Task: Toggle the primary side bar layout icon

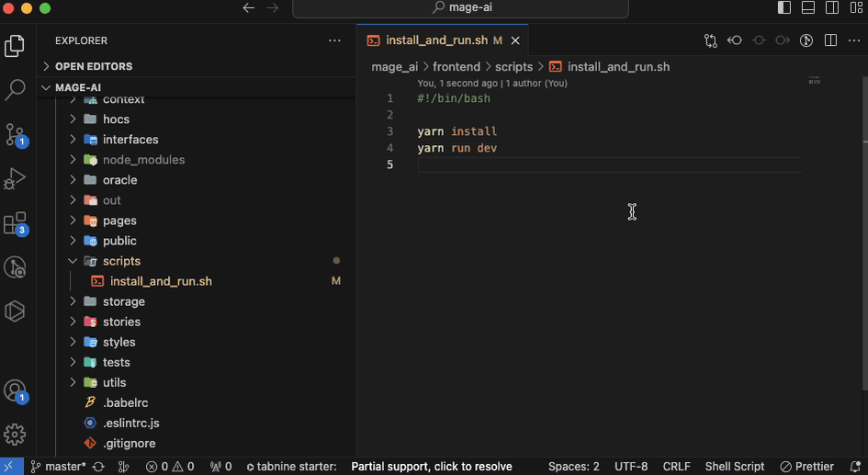Action: pyautogui.click(x=783, y=7)
